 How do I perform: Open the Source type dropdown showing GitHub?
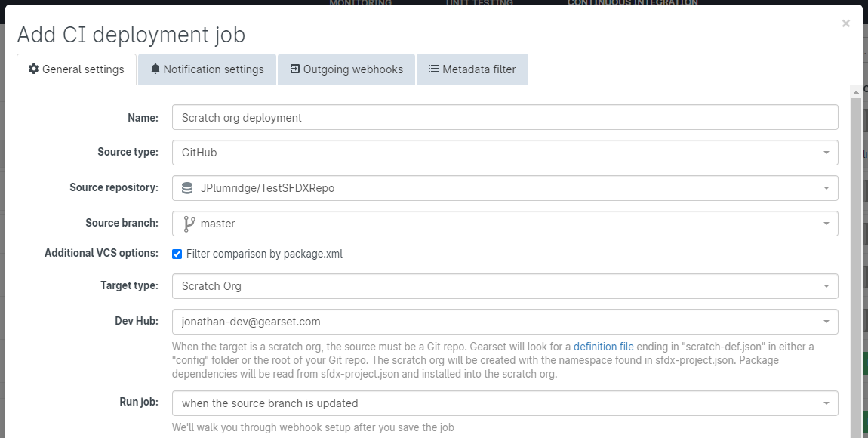(826, 153)
